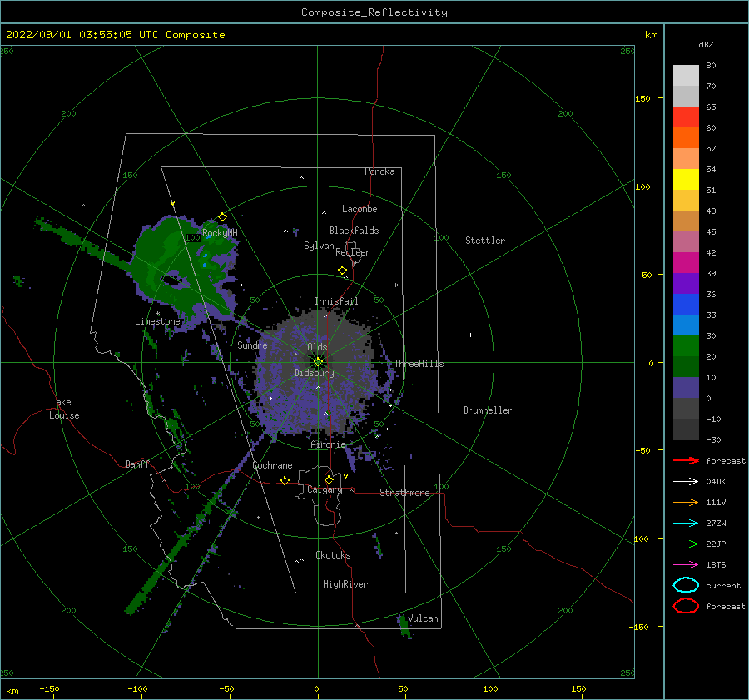Click the km unit label at top right

point(652,35)
